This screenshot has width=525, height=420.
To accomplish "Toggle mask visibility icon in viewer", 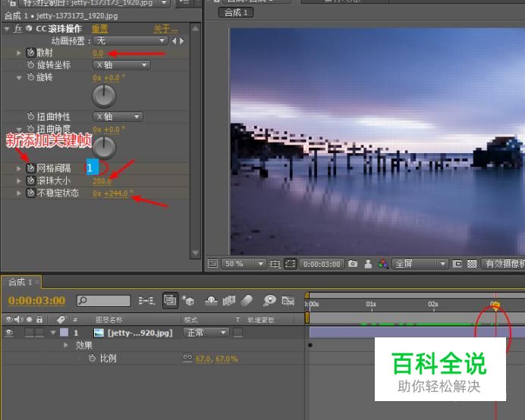I will coord(291,264).
